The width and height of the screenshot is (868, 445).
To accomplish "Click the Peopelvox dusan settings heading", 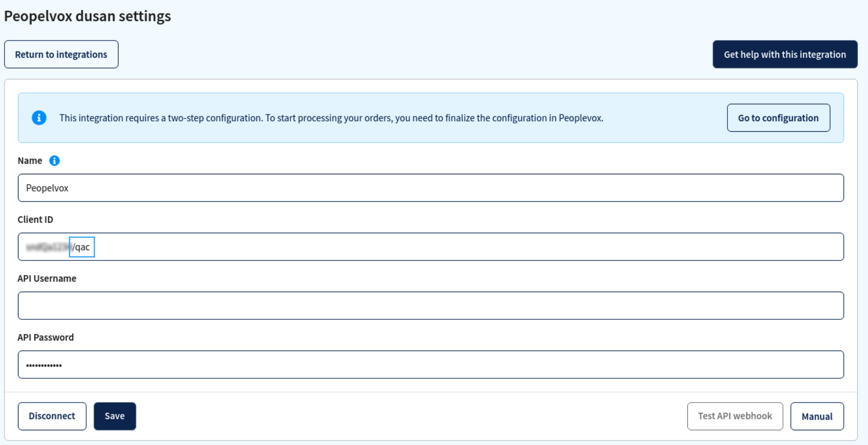I will [x=87, y=16].
